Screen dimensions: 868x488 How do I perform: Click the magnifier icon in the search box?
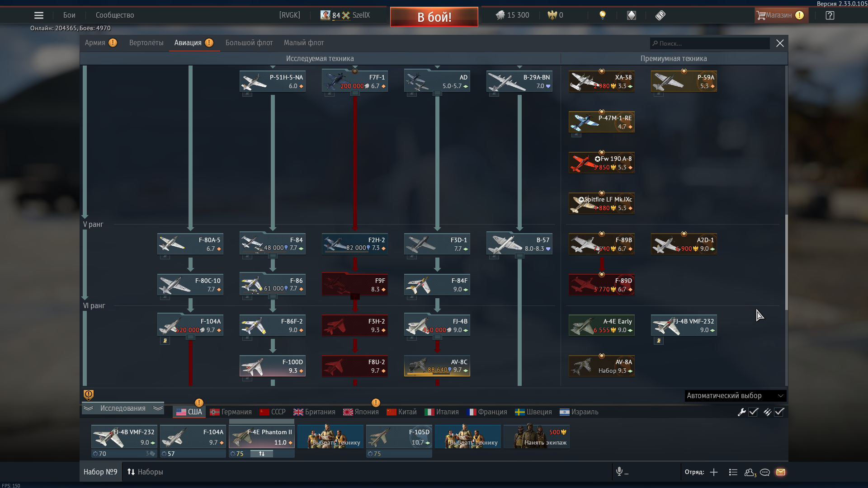pyautogui.click(x=655, y=43)
